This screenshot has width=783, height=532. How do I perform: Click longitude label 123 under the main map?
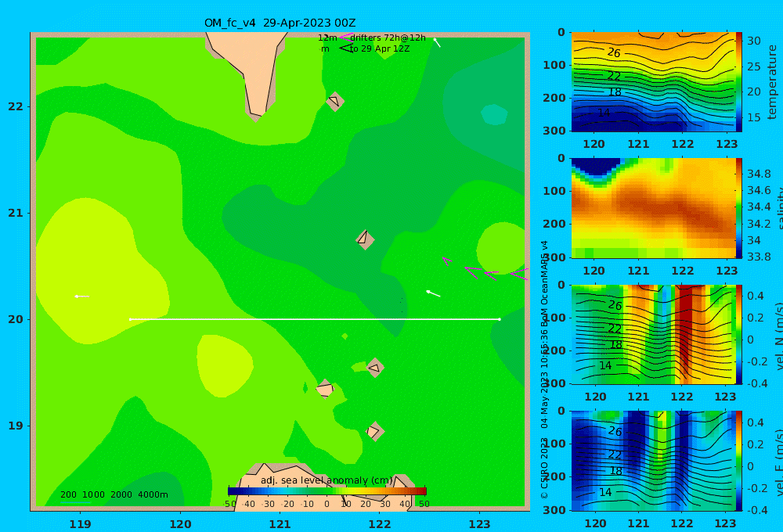pos(480,524)
